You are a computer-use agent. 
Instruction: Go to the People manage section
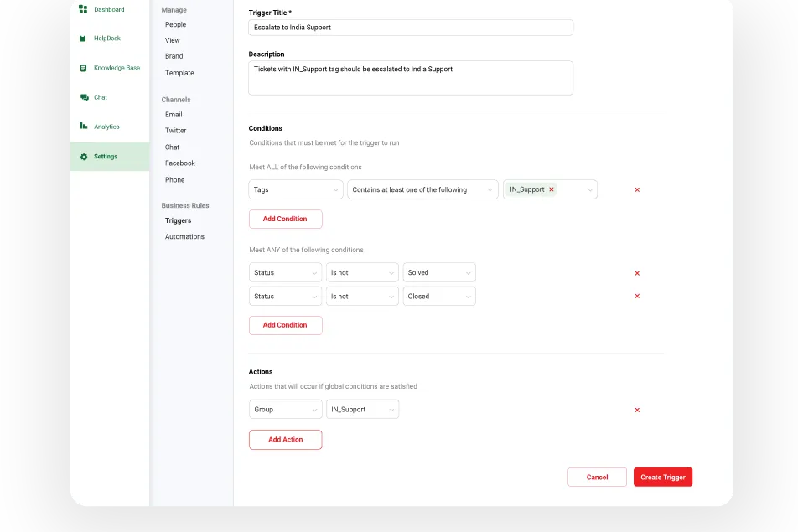pos(175,25)
